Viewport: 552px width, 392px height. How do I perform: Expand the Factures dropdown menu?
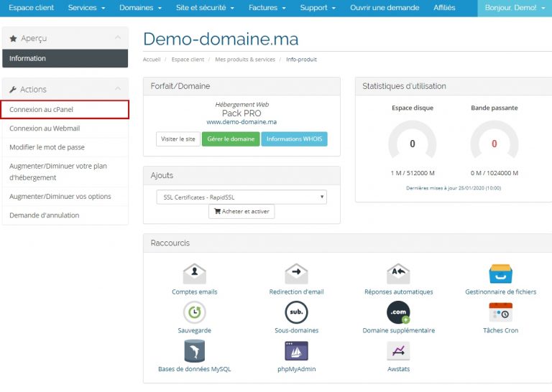pyautogui.click(x=267, y=8)
